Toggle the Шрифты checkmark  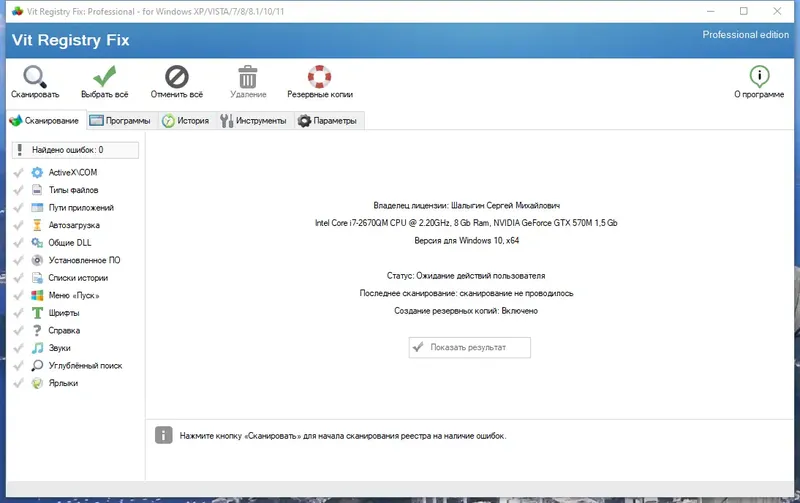point(18,313)
